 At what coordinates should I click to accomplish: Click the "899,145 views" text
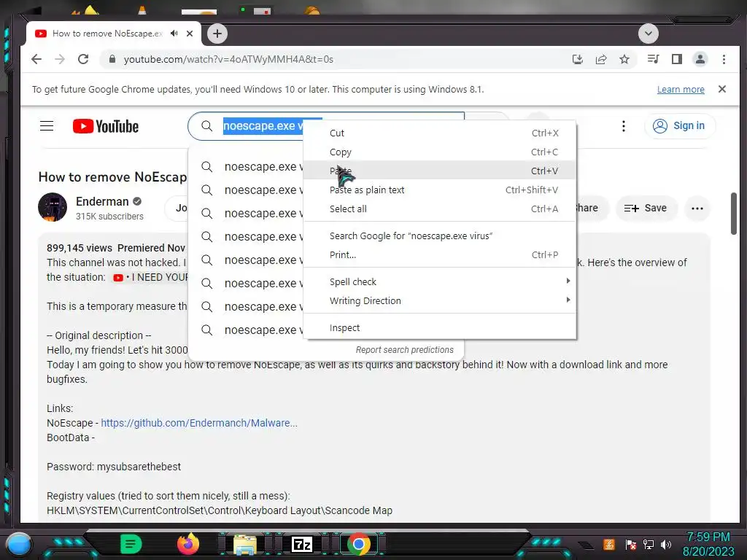[79, 248]
